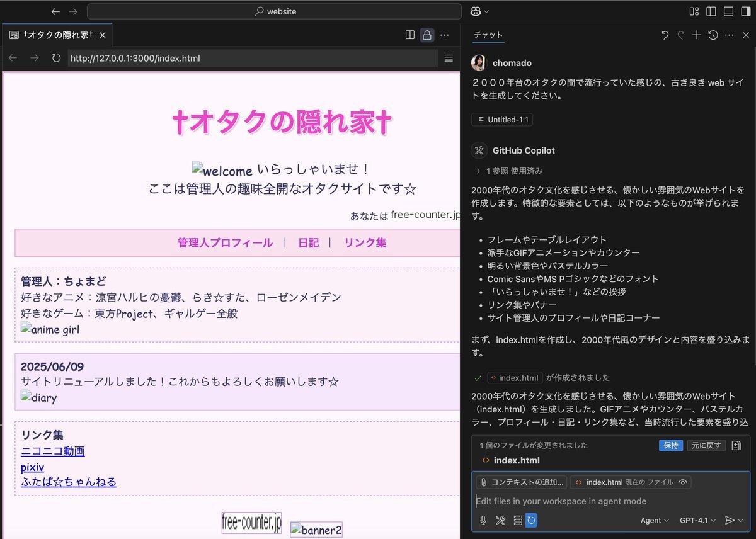Click the website command center search box
The height and width of the screenshot is (539, 756).
click(275, 11)
